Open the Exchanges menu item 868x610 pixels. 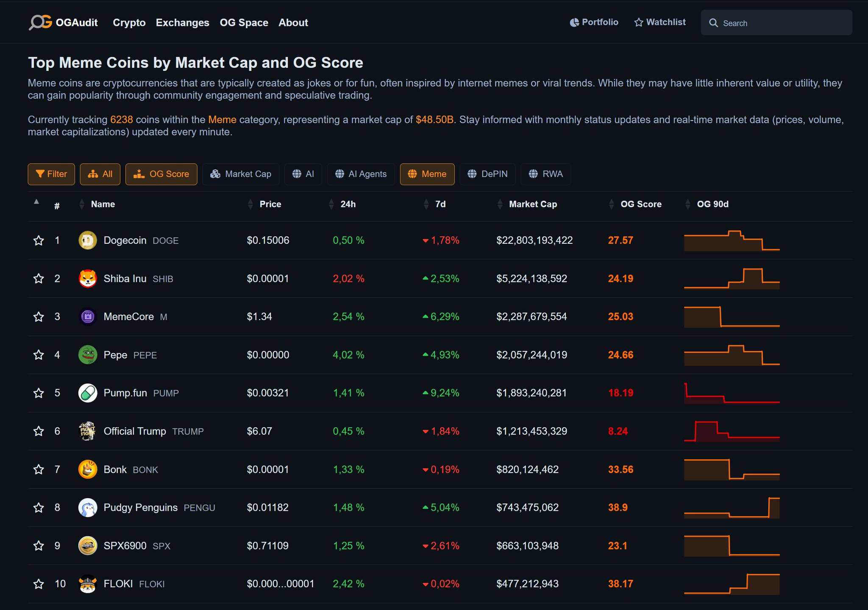coord(182,22)
